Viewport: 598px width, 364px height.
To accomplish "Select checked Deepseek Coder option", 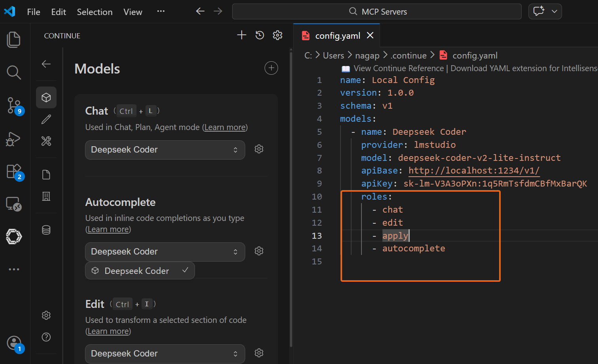I will [x=140, y=271].
